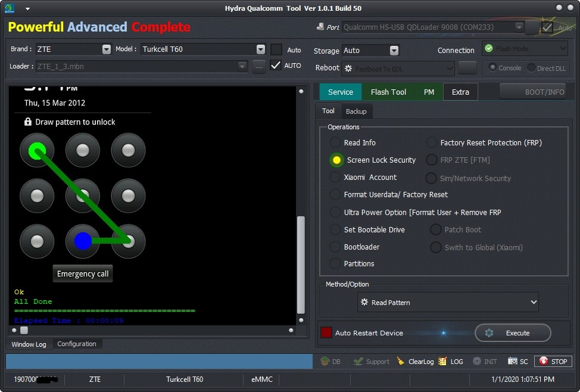
Task: Click the log horizontal scrollbar thumb
Action: [24, 330]
